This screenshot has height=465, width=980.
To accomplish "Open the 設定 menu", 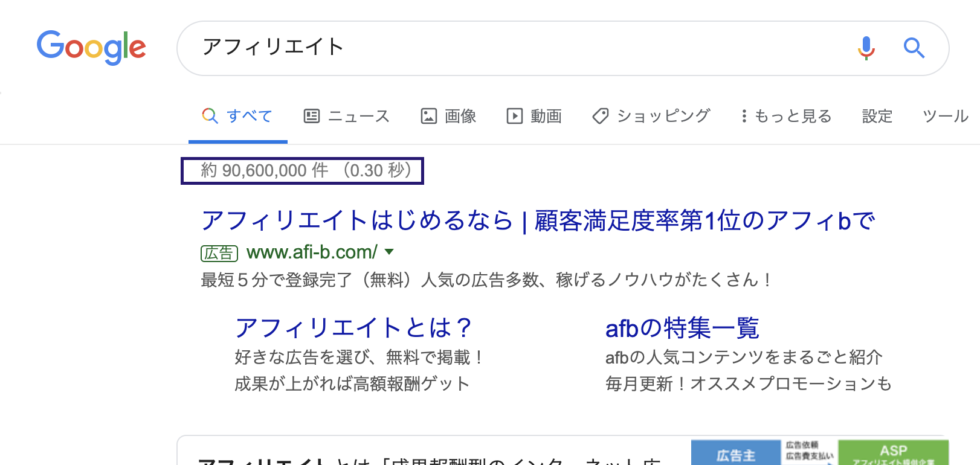I will click(877, 116).
